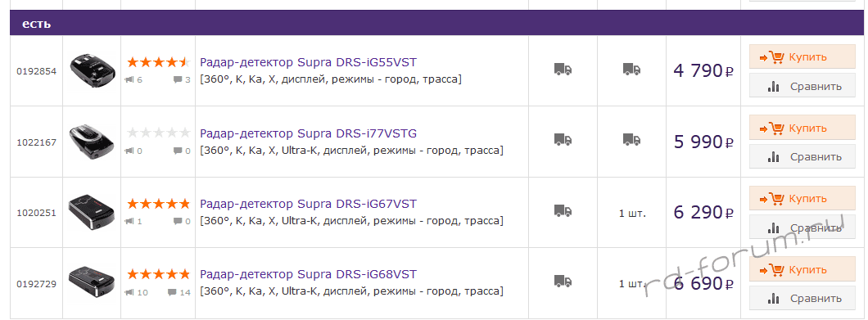
Task: Open reviews count icon for DRS-iG55VST
Action: coord(129,79)
